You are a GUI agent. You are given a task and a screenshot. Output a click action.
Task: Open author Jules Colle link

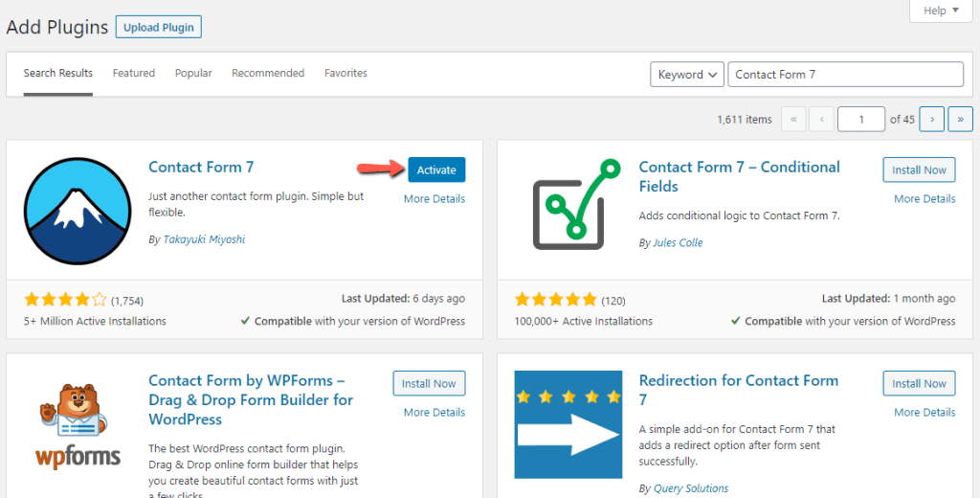[678, 242]
